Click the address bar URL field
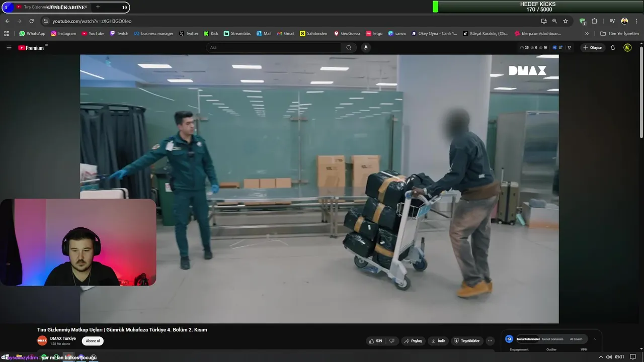Screen dimensions: 644x362 (292, 21)
